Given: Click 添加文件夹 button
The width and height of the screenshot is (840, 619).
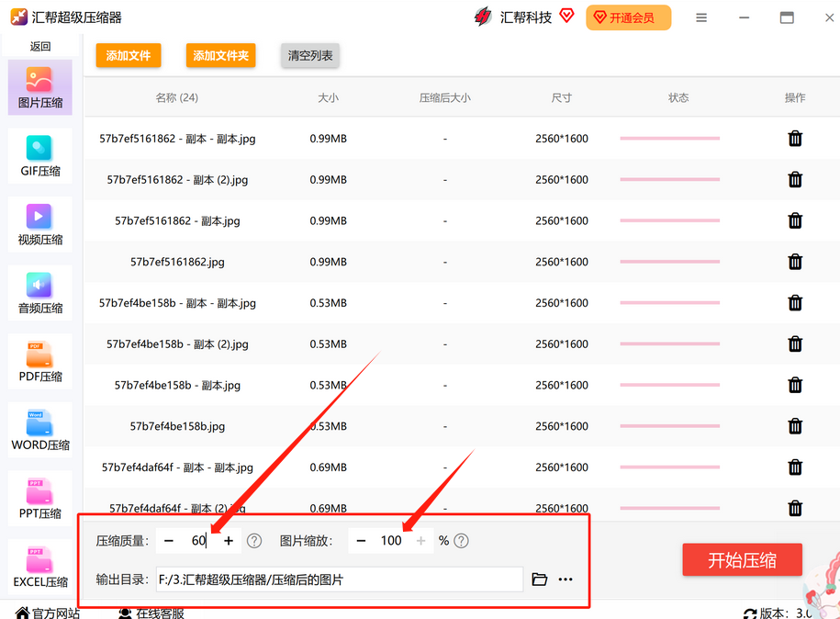Looking at the screenshot, I should point(220,56).
